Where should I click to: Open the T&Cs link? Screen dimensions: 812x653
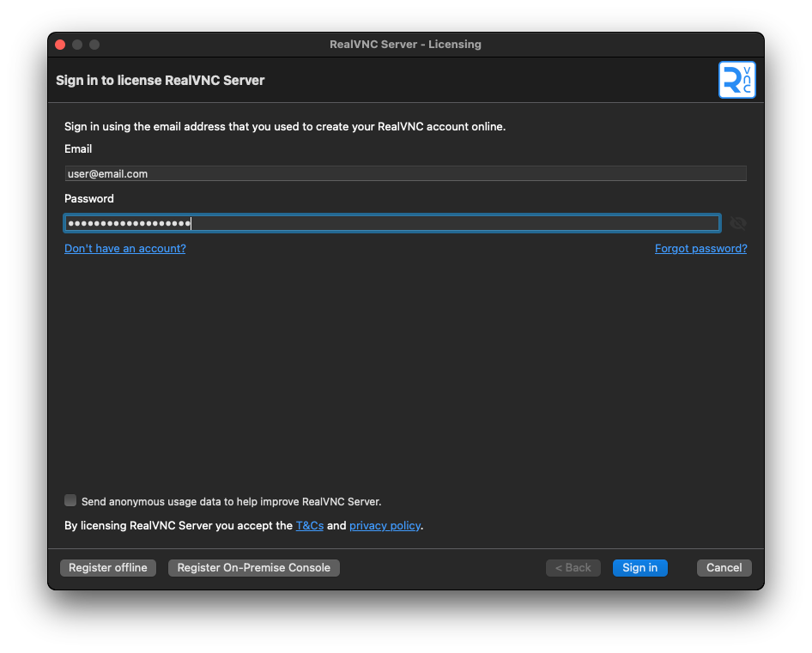[x=310, y=525]
